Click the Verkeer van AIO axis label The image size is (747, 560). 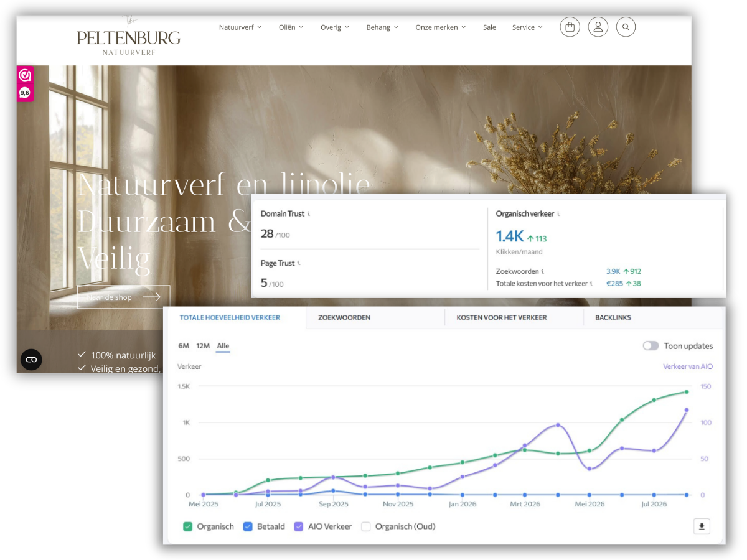688,366
